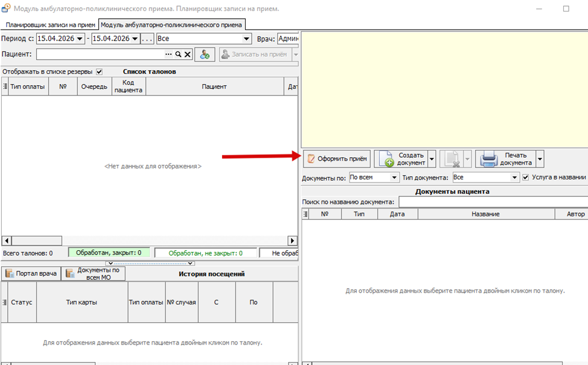The width and height of the screenshot is (588, 365).
Task: Click the Обработан, закрыт status filter
Action: pyautogui.click(x=110, y=253)
